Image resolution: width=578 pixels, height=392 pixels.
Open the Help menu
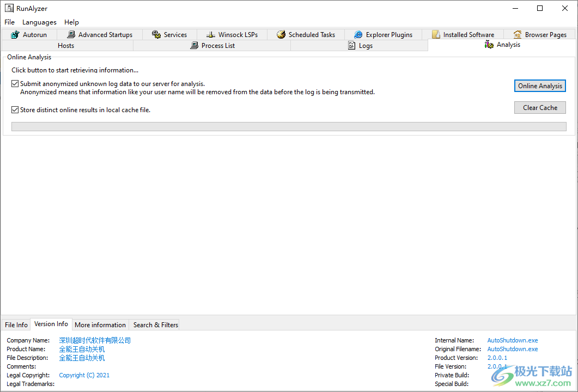click(x=71, y=22)
